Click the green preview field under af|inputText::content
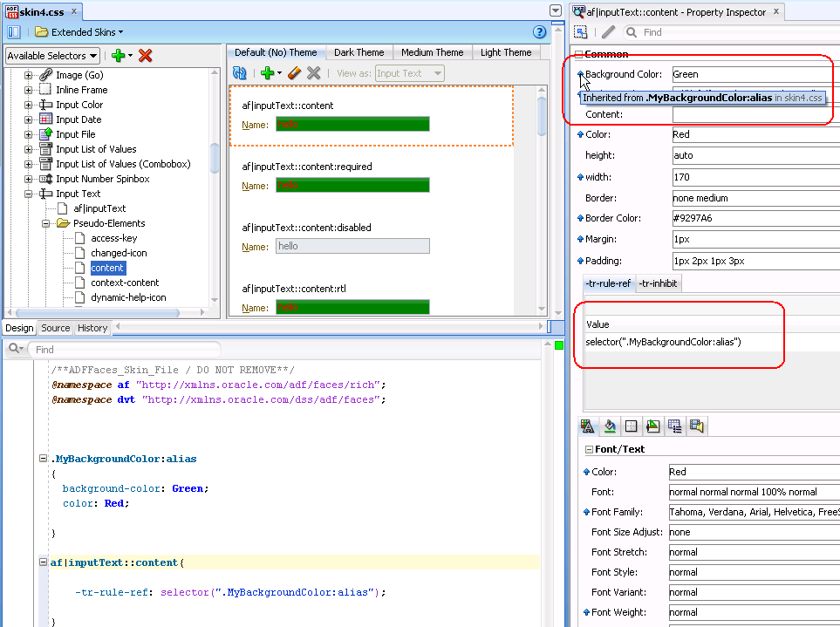The image size is (840, 627). coord(352,125)
